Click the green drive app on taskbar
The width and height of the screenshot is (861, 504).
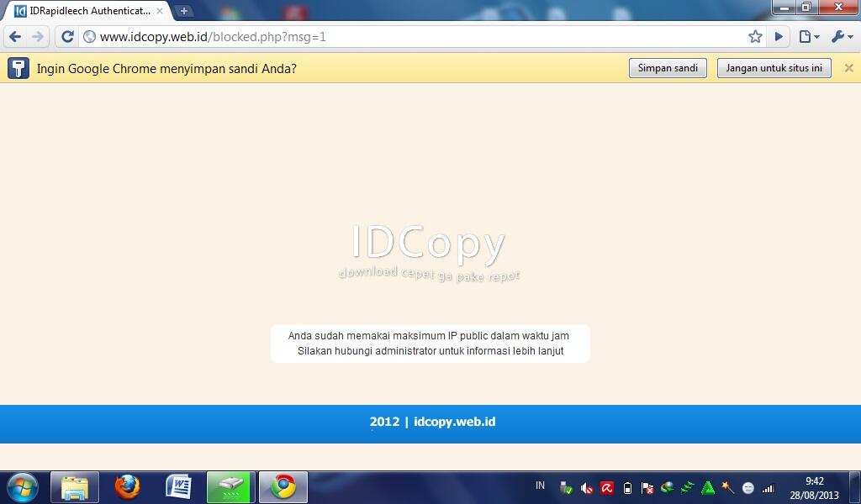tap(231, 487)
